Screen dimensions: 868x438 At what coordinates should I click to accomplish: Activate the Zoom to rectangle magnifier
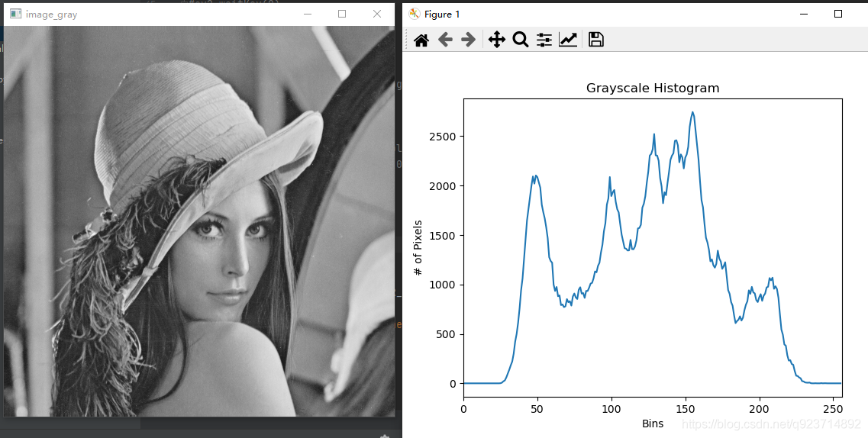click(x=521, y=39)
